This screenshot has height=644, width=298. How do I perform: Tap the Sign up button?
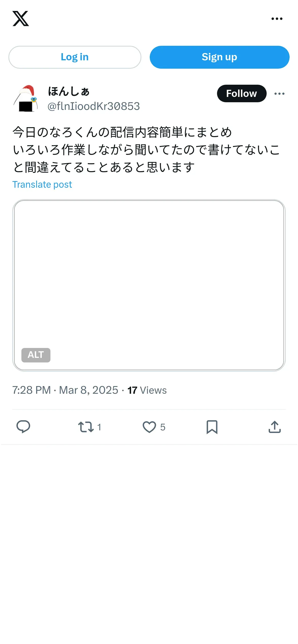point(219,57)
